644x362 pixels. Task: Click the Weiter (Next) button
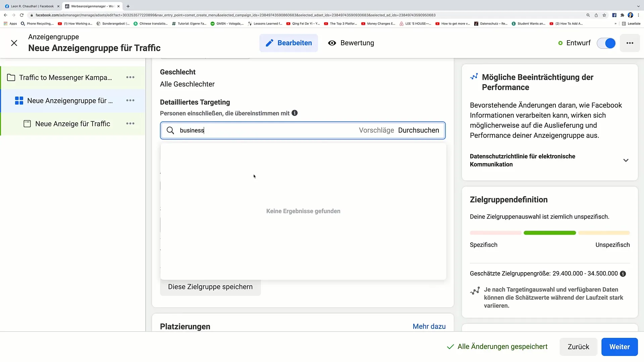(x=619, y=347)
